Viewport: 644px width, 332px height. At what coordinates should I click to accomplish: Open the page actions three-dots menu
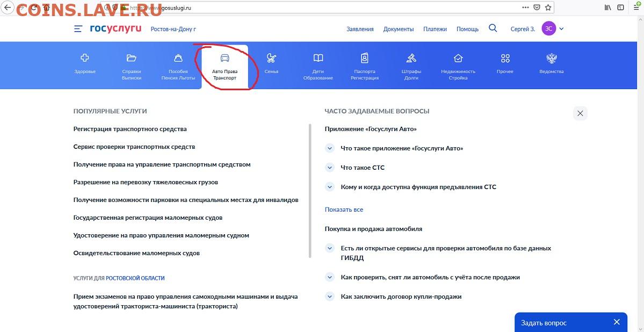(x=525, y=8)
